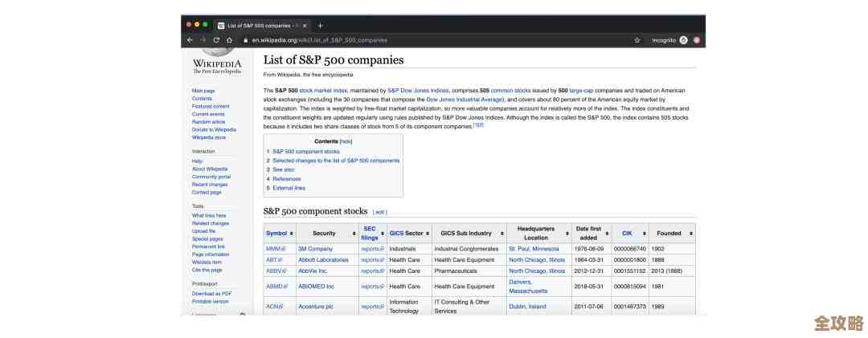Sort by Date first added column
The image size is (868, 338).
588,234
